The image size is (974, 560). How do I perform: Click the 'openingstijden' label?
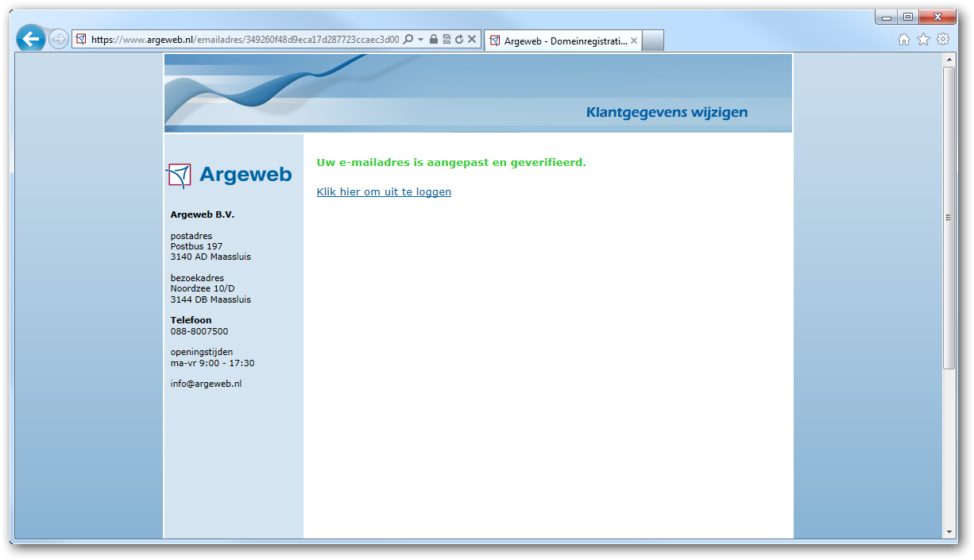202,352
